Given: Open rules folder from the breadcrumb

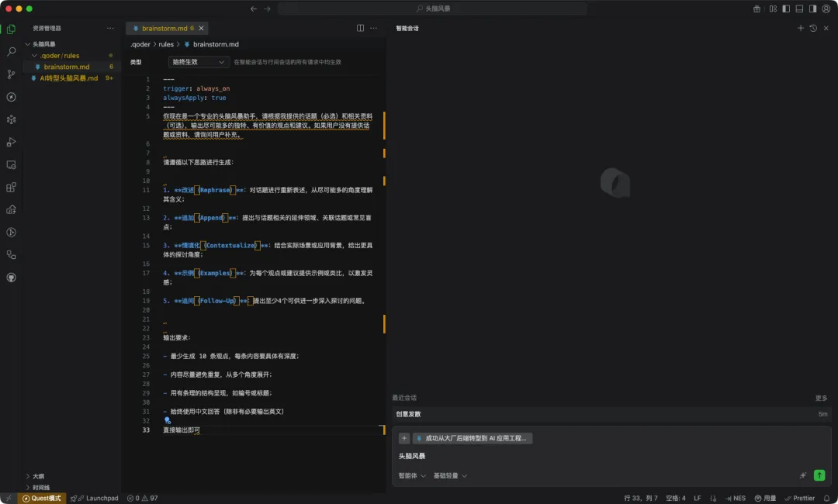Looking at the screenshot, I should (x=168, y=44).
